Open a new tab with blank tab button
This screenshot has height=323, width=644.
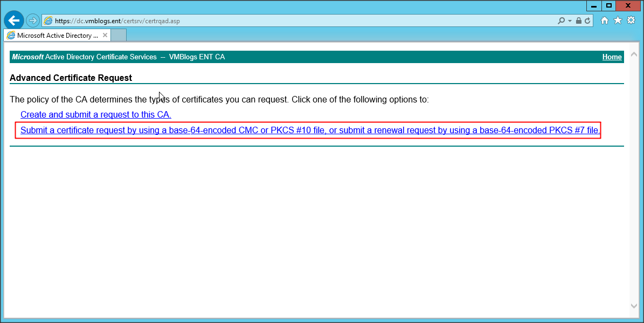coord(119,36)
